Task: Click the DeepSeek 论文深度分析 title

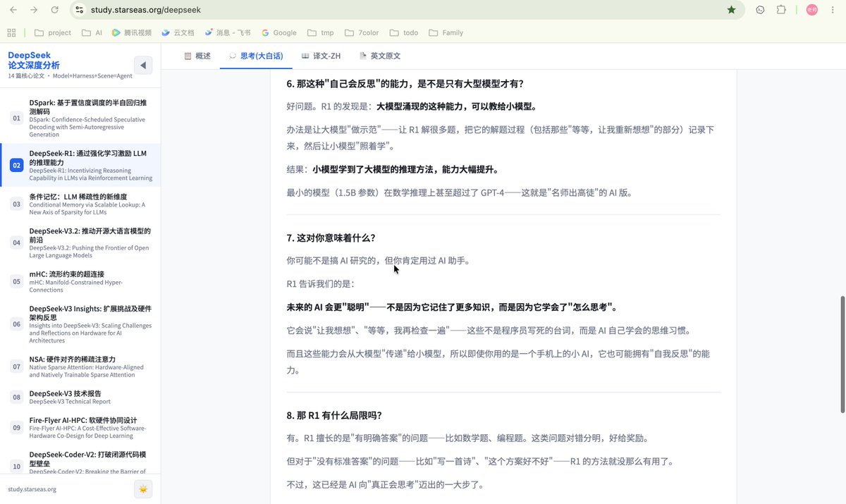Action: 34,60
